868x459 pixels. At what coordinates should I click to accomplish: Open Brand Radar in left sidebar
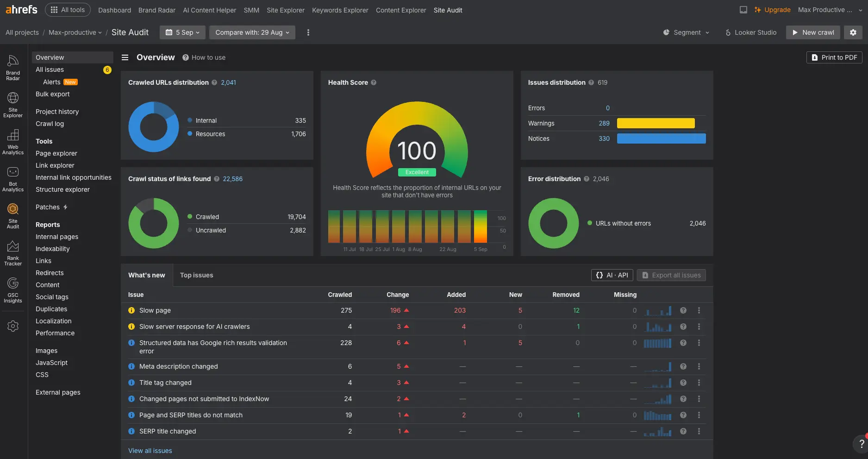point(13,68)
